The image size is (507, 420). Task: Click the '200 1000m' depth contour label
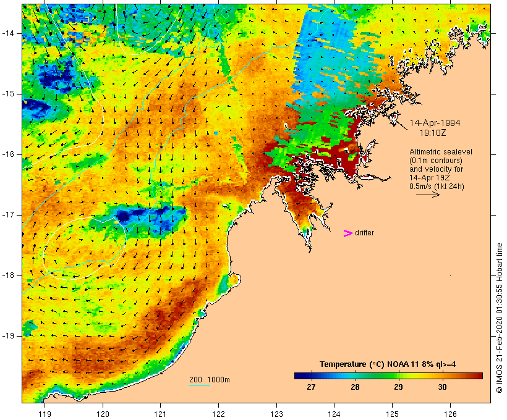point(210,380)
